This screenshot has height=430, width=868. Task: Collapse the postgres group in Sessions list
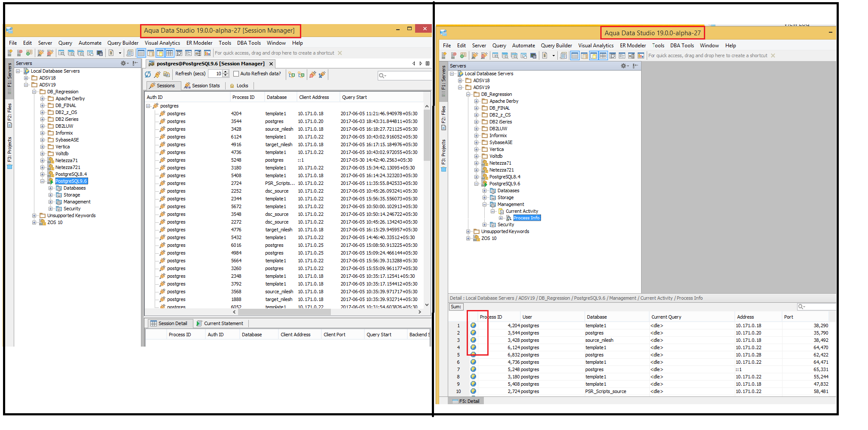(x=148, y=106)
